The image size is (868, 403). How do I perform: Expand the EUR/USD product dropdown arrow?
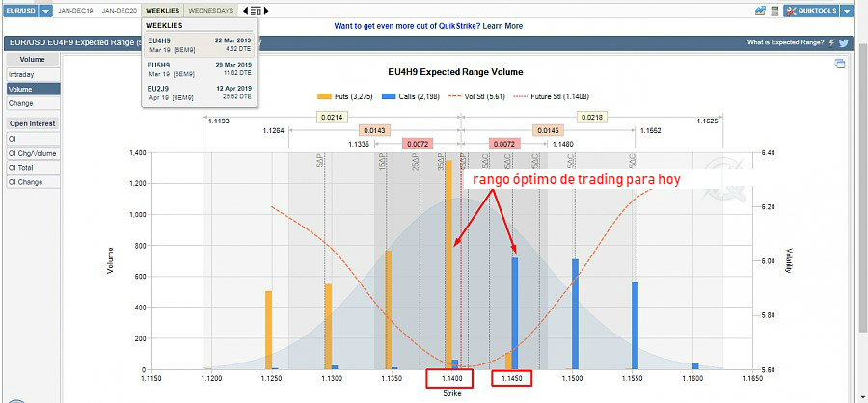point(45,11)
